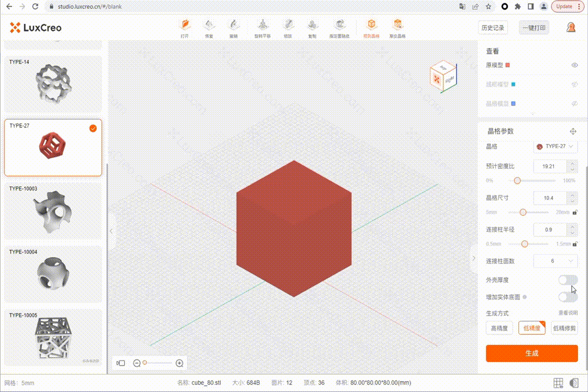Click the LuxCreo logo

[35, 27]
